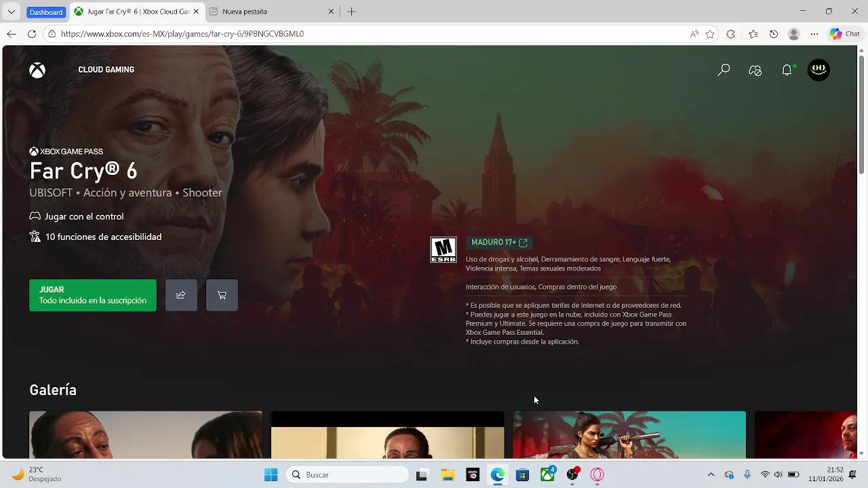Image resolution: width=868 pixels, height=488 pixels.
Task: Click the scrollbar down arrow
Action: (x=862, y=453)
